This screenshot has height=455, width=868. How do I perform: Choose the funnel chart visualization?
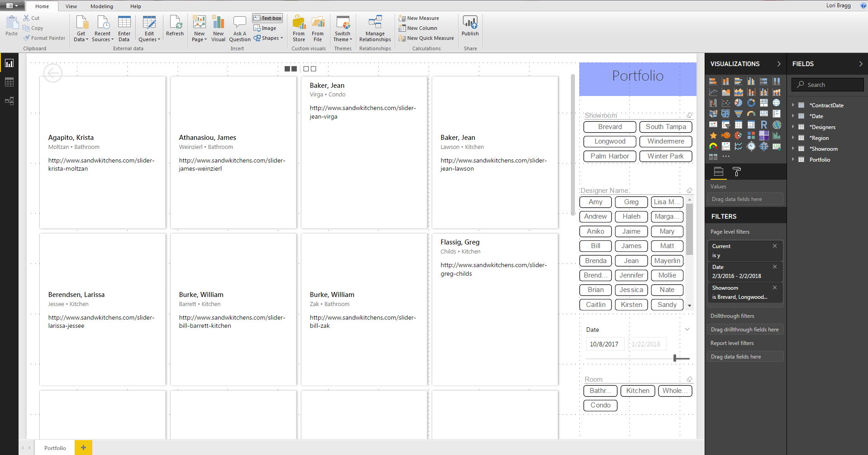coord(738,114)
